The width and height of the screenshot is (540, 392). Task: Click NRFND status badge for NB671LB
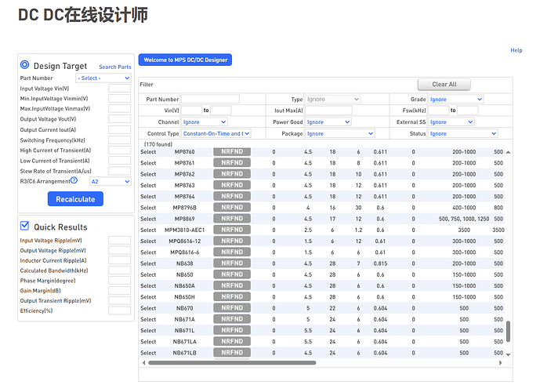232,353
